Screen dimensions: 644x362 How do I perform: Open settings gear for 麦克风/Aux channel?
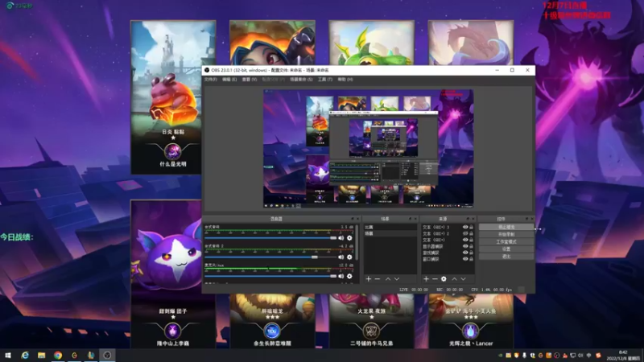pos(349,276)
